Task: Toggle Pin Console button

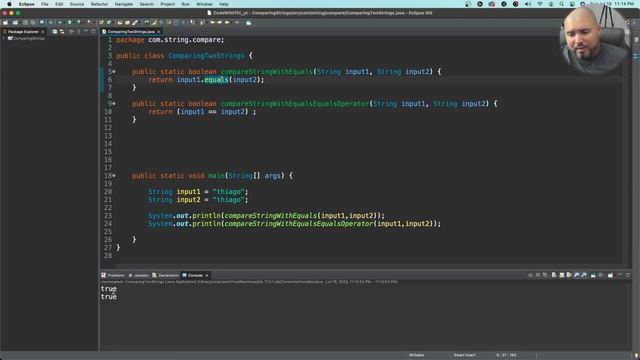Action: click(593, 275)
